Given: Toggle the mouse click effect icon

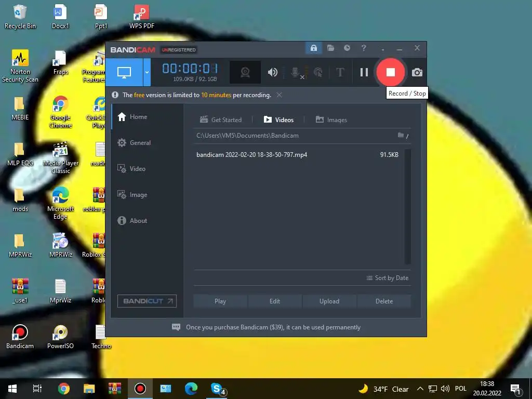Looking at the screenshot, I should (318, 72).
